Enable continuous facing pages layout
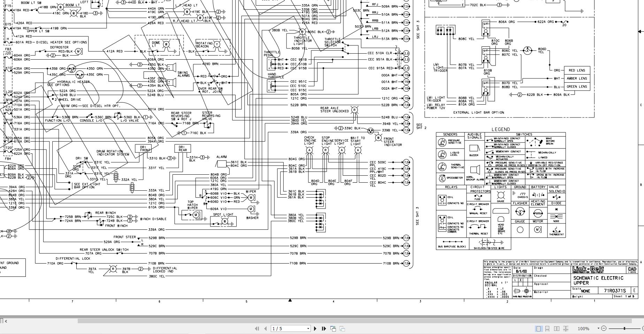 coord(566,328)
